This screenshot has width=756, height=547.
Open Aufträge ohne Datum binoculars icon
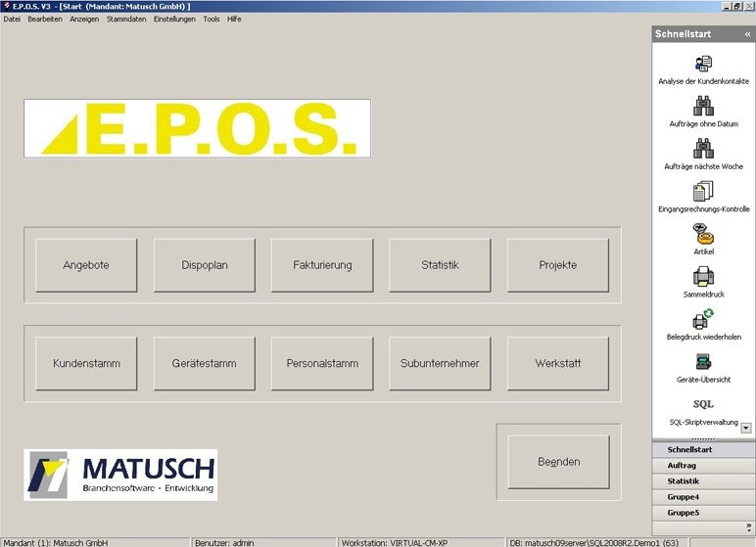[703, 106]
